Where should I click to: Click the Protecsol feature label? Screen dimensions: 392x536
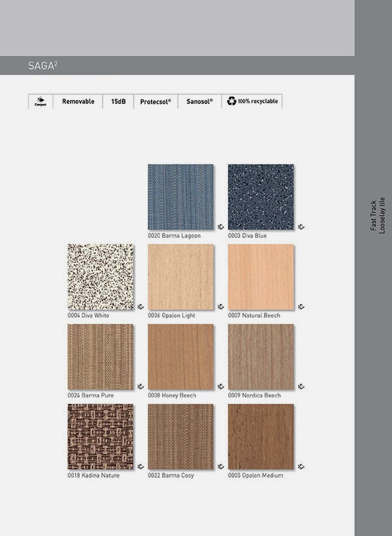pyautogui.click(x=155, y=102)
